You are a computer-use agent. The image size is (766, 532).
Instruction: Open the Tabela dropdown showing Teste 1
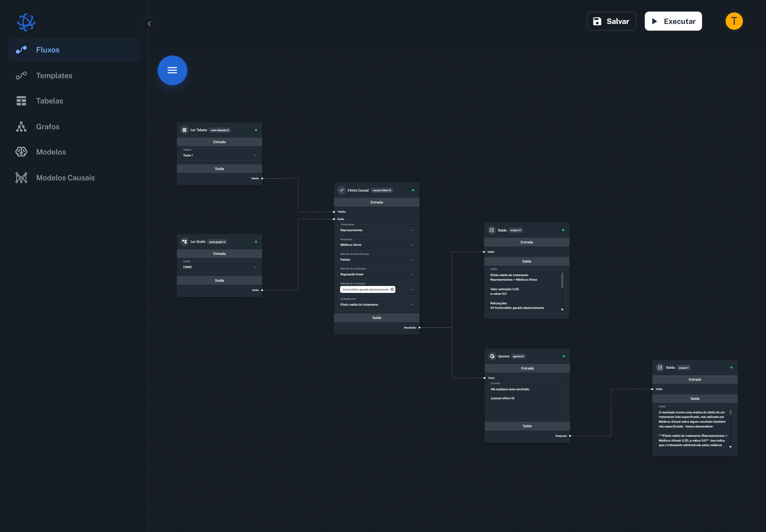(x=219, y=155)
